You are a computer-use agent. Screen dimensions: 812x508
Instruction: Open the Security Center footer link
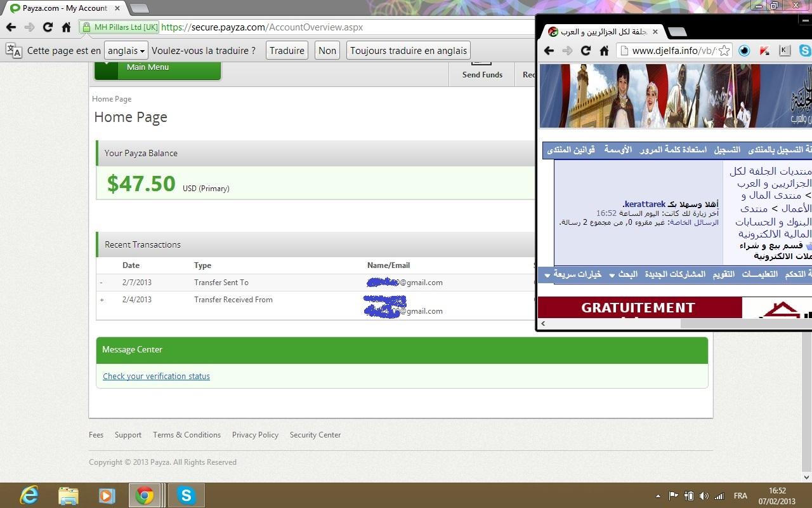point(315,435)
